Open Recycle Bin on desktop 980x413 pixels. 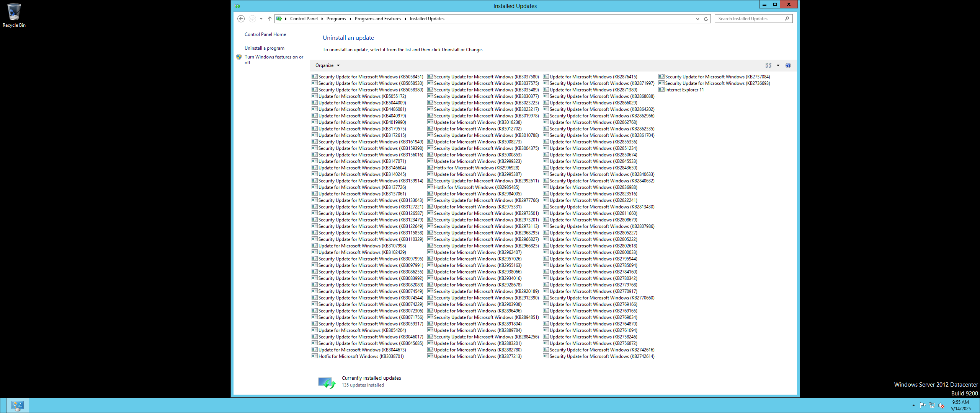[14, 16]
